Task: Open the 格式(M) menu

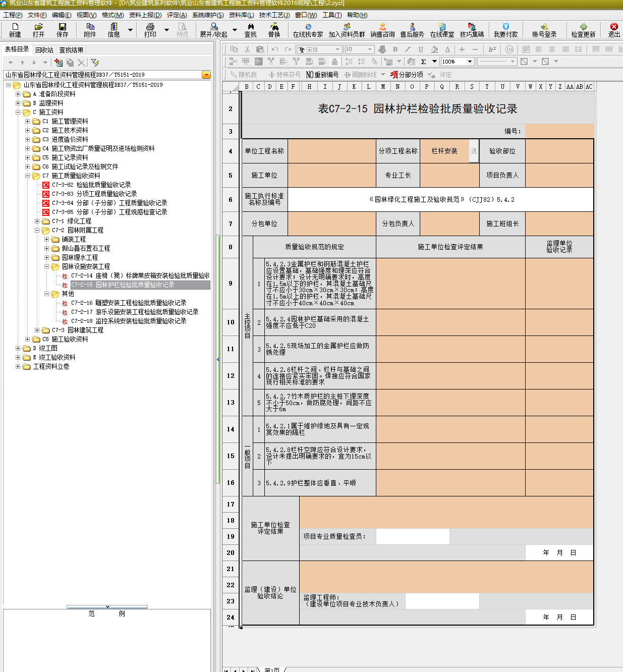Action: coord(112,15)
